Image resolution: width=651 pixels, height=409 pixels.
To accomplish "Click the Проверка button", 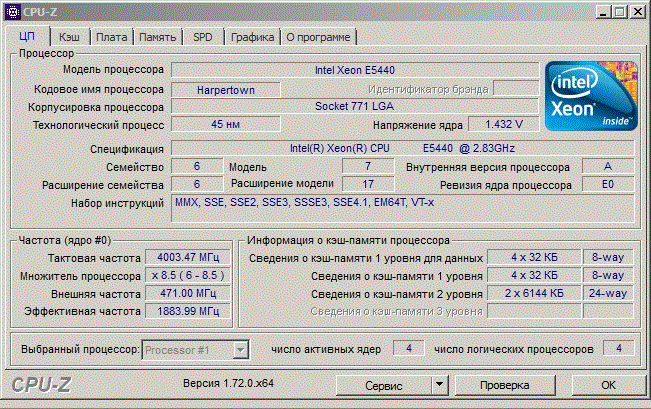I will pyautogui.click(x=505, y=385).
